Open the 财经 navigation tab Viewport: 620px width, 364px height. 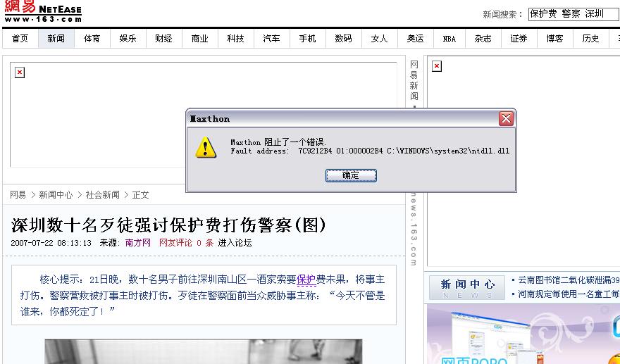163,39
